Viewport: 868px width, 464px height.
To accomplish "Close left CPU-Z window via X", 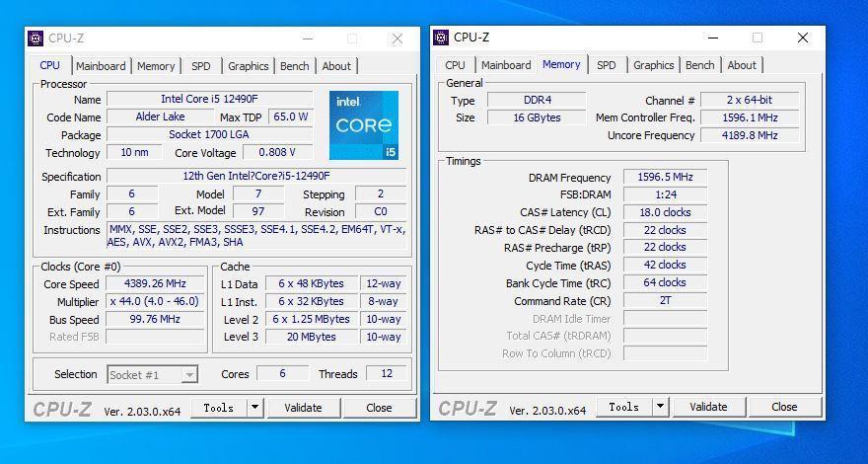I will (x=398, y=39).
